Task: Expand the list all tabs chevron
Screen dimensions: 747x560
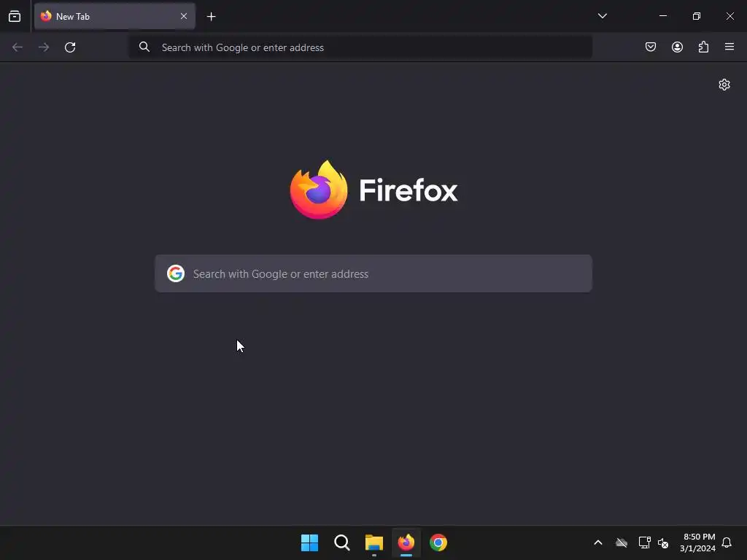Action: point(602,16)
